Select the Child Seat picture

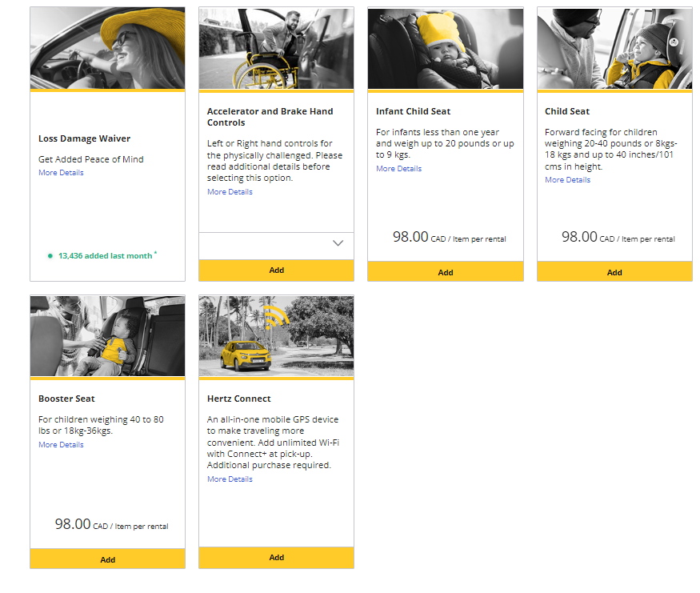(614, 49)
